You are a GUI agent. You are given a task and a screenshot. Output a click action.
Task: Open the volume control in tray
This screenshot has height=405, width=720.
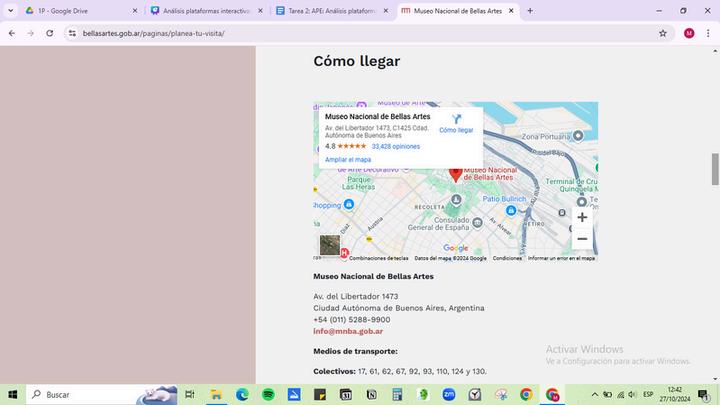[x=632, y=394]
